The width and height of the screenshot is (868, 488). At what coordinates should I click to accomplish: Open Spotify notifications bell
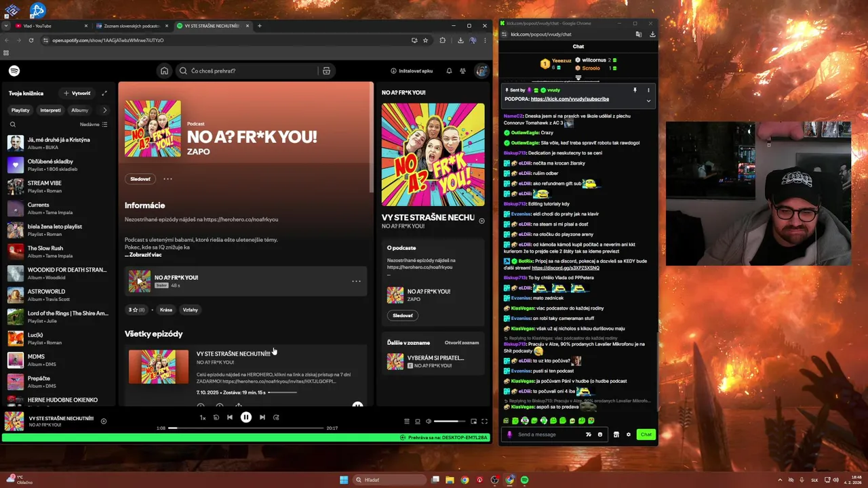click(449, 70)
